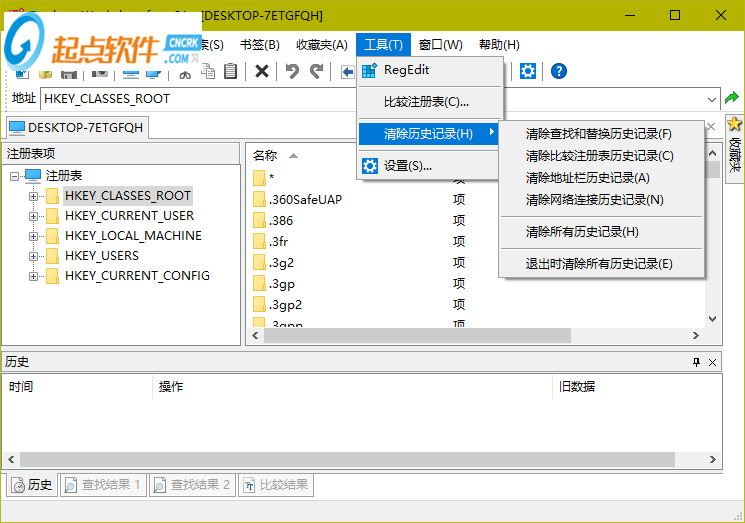Switch to the 查找结果 2 tab

click(192, 485)
